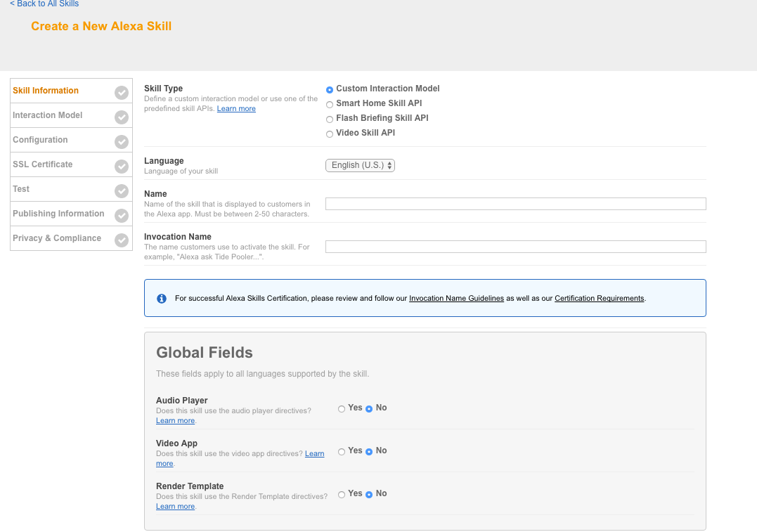Go to the Interaction Model tab
The image size is (757, 532).
[71, 115]
